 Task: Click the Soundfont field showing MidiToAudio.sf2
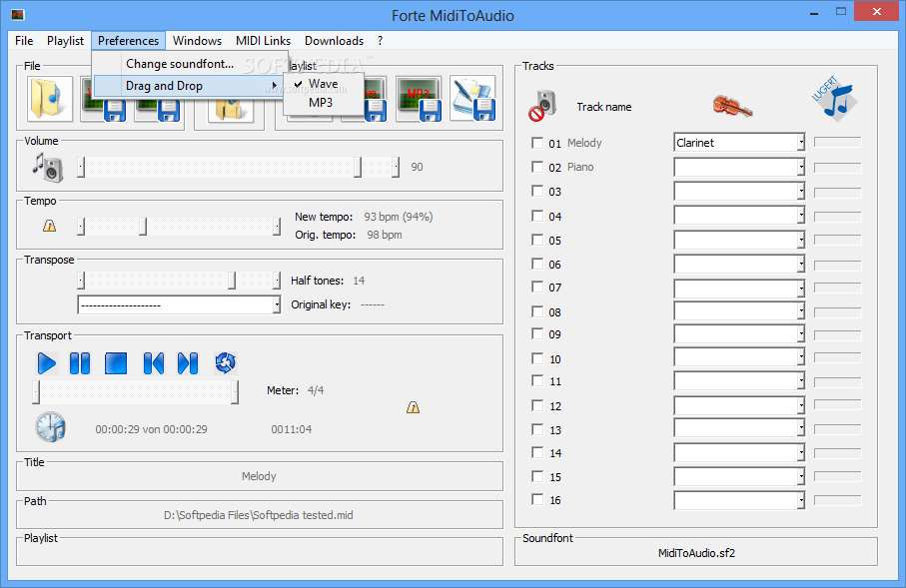696,553
